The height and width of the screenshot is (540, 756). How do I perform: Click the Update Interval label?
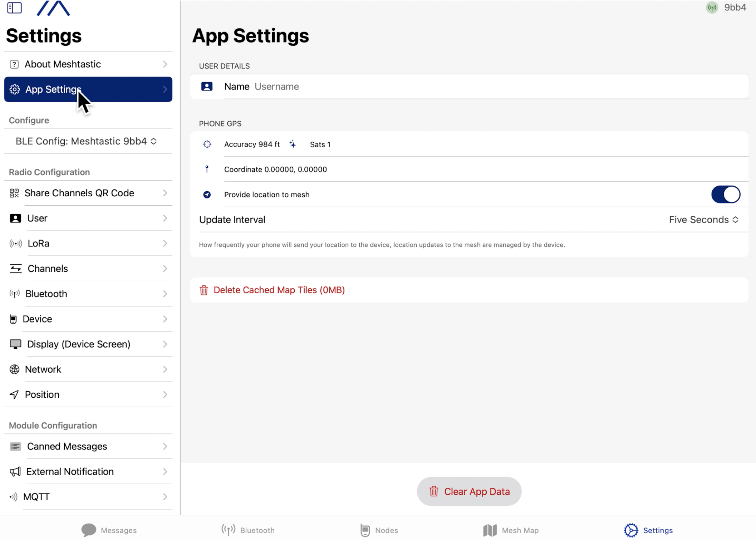[232, 220]
